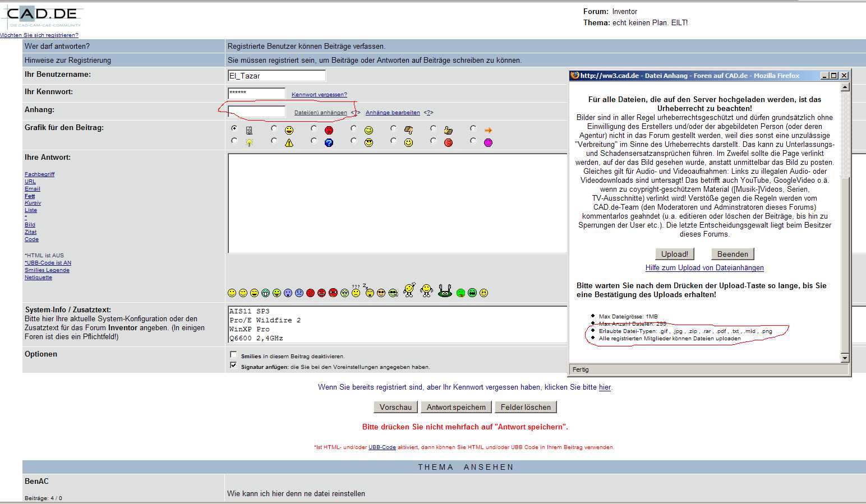866x504 pixels.
Task: Tick 'Smilies in diesem Beitrag deaktivieren' checkbox
Action: point(233,354)
